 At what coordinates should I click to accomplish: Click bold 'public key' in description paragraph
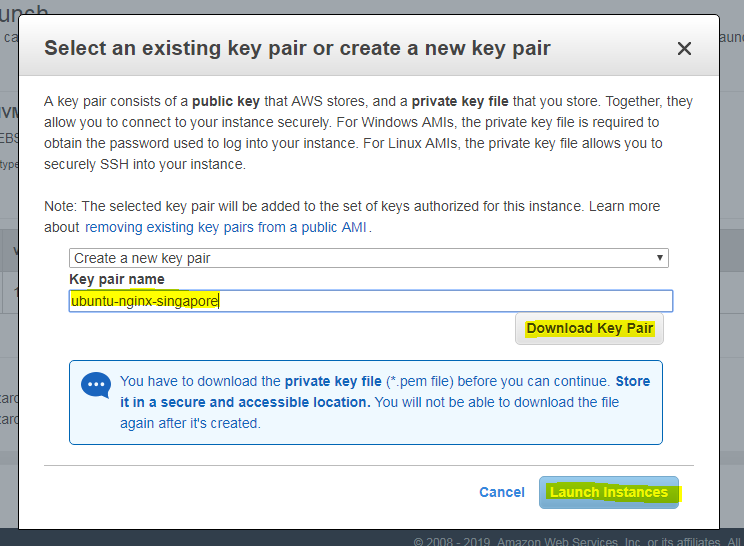tap(226, 102)
